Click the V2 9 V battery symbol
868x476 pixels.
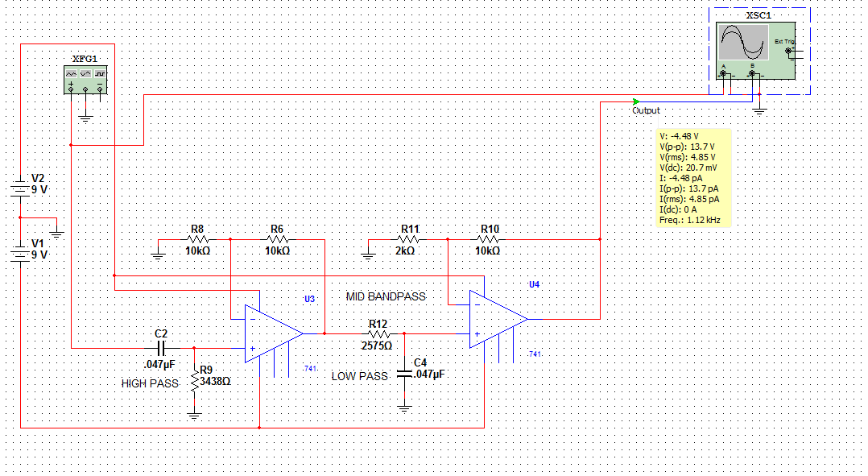pyautogui.click(x=19, y=191)
